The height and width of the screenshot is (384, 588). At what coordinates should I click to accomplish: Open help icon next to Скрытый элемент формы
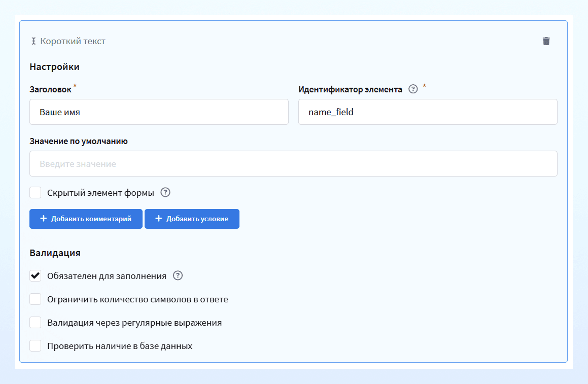[165, 192]
